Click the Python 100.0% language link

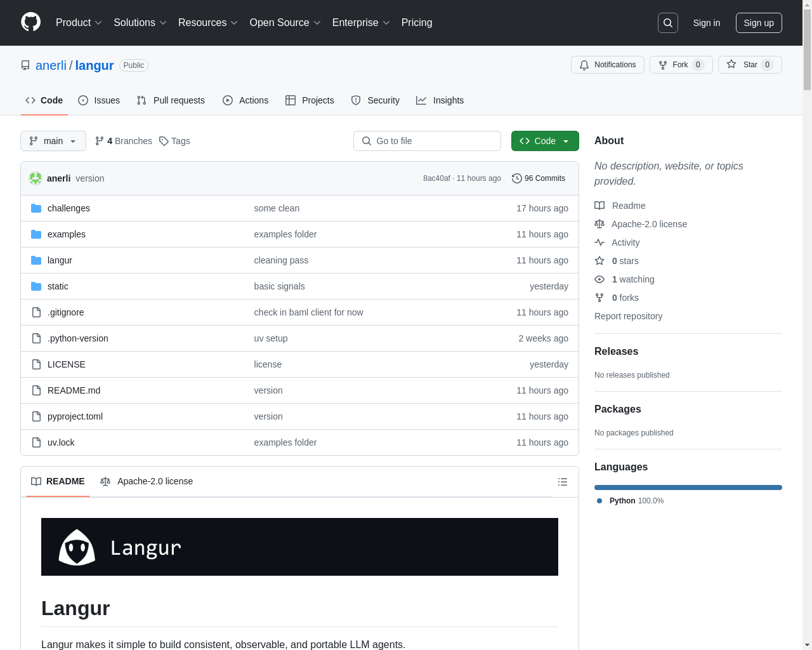[631, 501]
